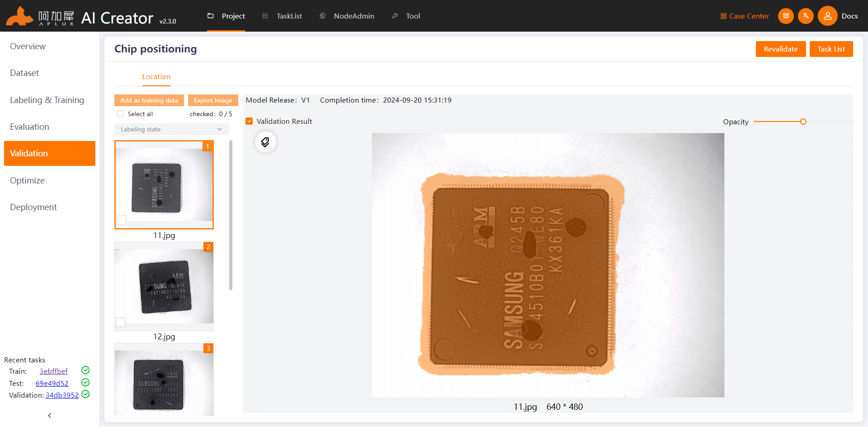Select thumbnail 12.jpg
Viewport: 868px width, 427px height.
click(164, 286)
